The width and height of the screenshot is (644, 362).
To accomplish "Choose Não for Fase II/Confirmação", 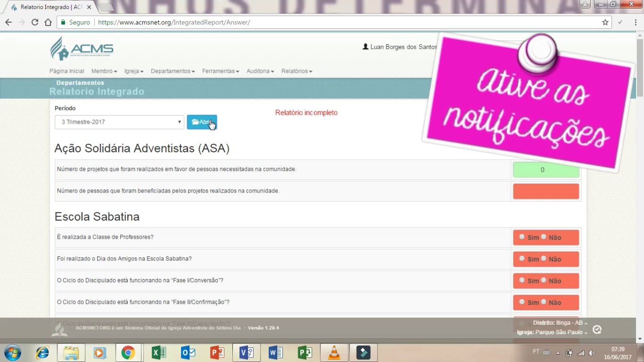I will click(543, 302).
